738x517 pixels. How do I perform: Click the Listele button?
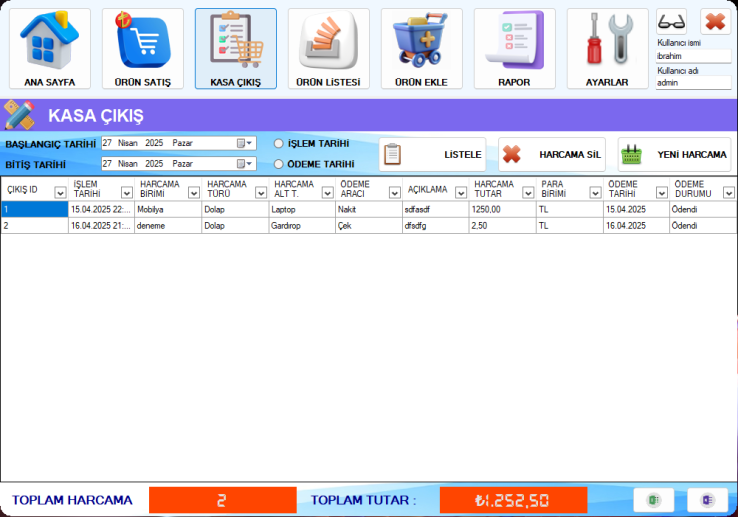tap(432, 155)
